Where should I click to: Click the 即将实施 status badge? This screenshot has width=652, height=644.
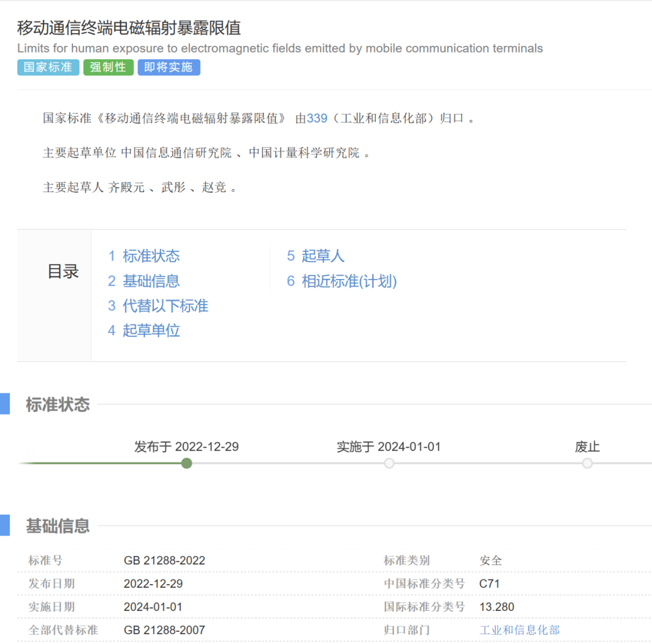pyautogui.click(x=168, y=67)
